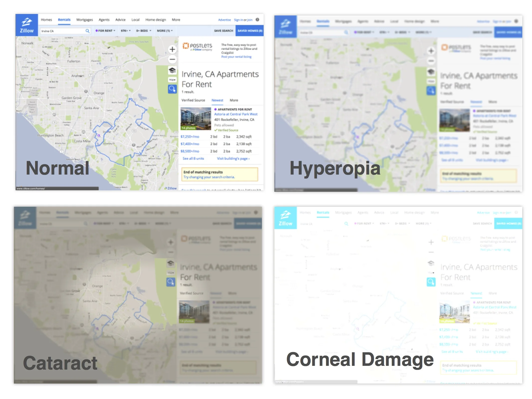
Task: Click search magnifier in Normal panel's Irvine CA field
Action: 87,31
